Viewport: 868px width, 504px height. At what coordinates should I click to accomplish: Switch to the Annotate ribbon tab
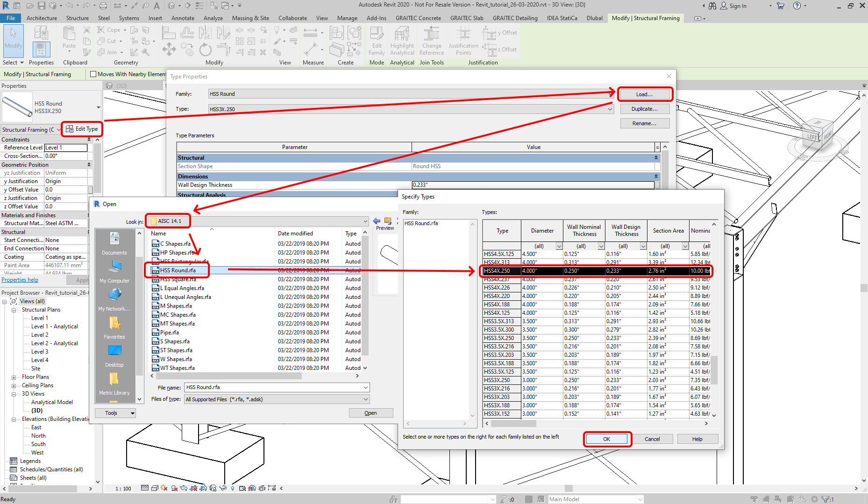(183, 18)
